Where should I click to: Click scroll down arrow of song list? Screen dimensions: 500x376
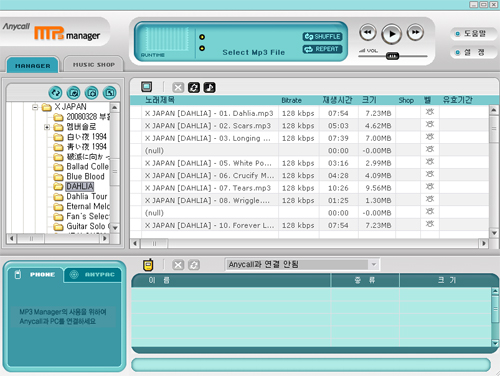(x=494, y=233)
